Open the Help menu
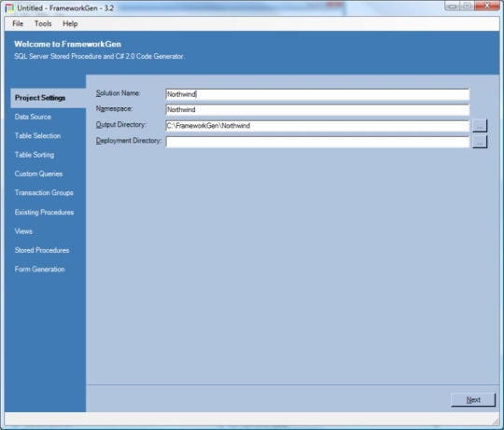The width and height of the screenshot is (504, 430). (70, 23)
